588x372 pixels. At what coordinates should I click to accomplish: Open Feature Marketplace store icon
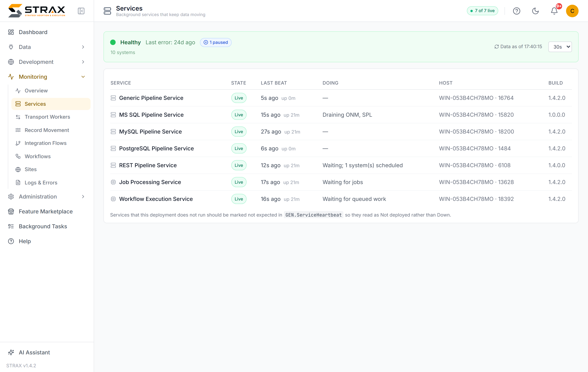11,211
